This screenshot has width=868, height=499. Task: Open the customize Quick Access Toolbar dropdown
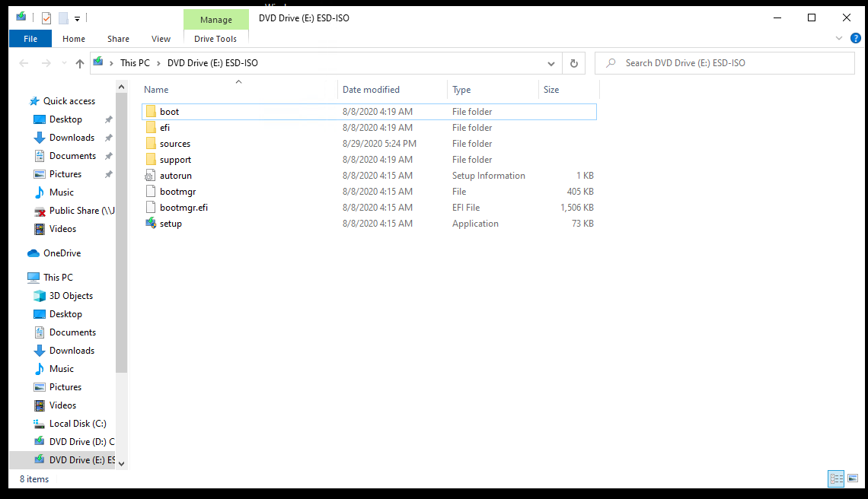(76, 17)
